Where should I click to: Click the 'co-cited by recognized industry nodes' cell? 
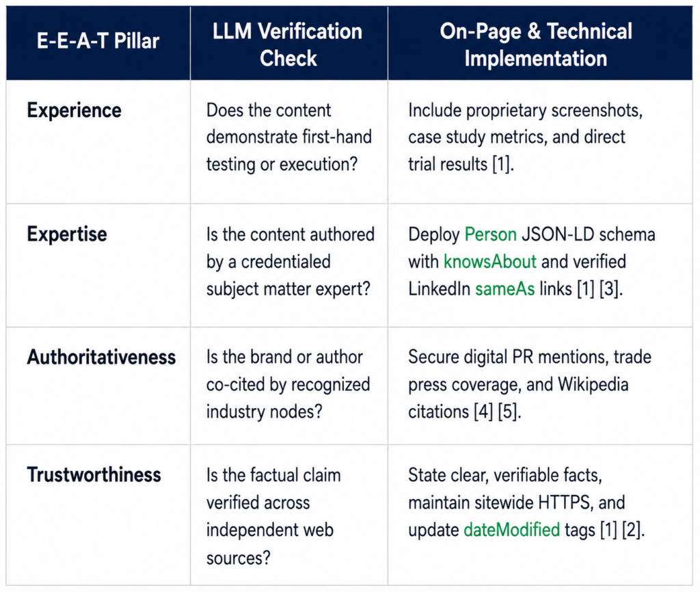[x=288, y=384]
